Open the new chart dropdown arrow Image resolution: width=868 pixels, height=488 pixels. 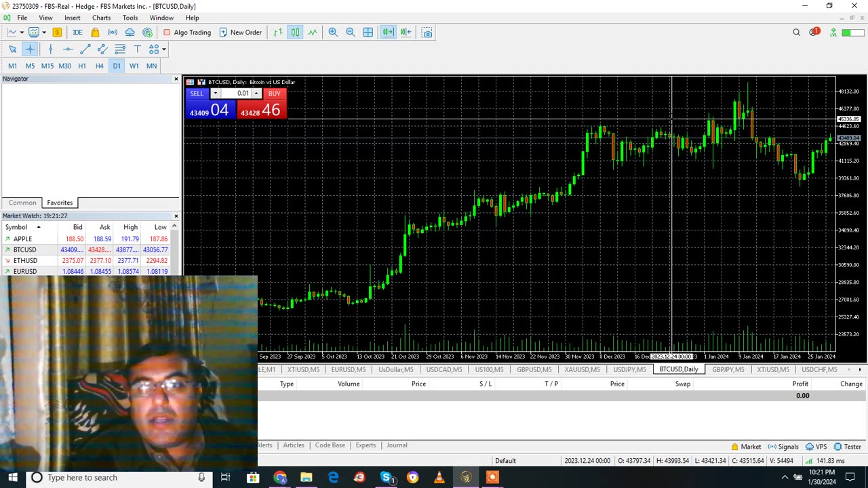22,33
